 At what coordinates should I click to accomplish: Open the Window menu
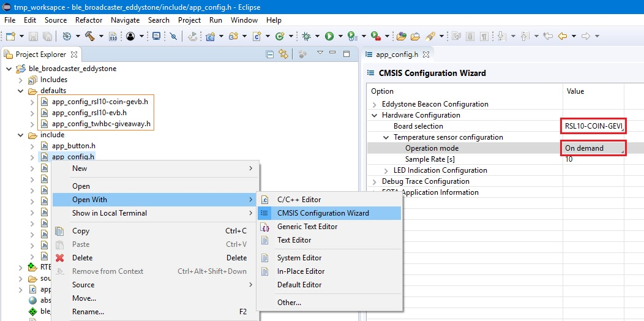pyautogui.click(x=244, y=20)
